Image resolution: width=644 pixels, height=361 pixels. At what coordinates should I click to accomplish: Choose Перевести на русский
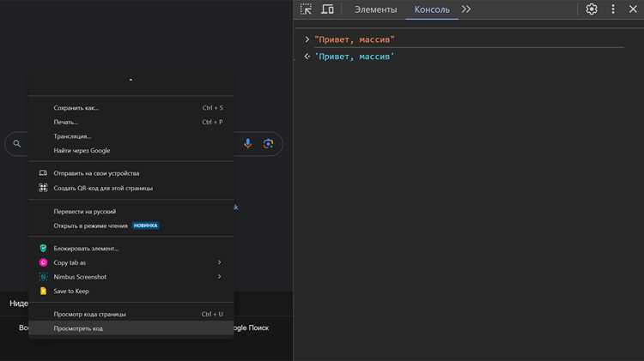click(131, 211)
